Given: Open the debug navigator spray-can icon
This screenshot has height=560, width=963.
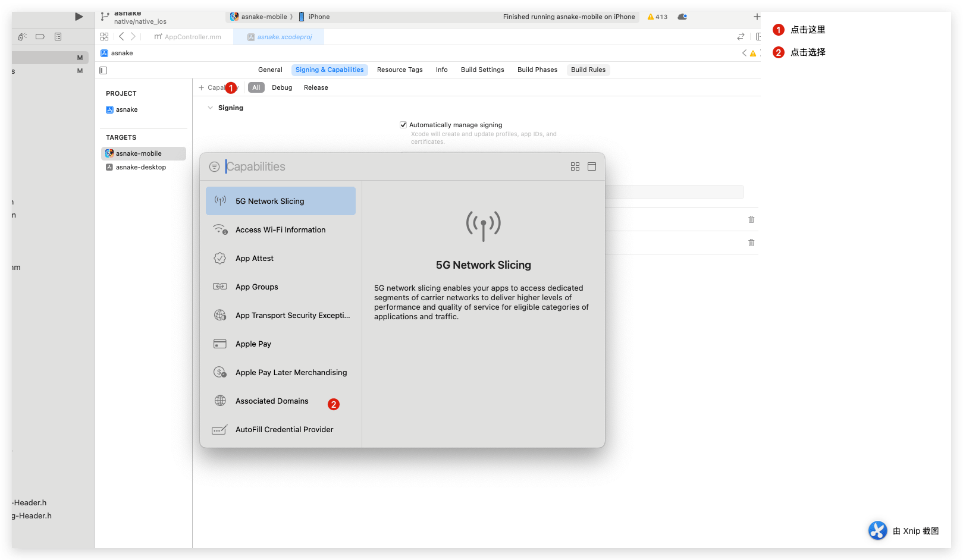Looking at the screenshot, I should 22,36.
